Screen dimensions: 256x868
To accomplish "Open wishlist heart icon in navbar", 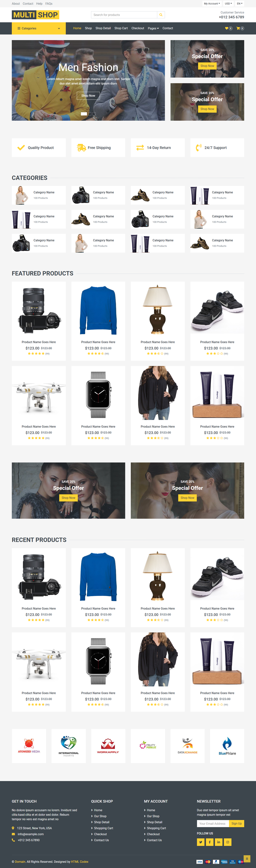I will point(228,28).
